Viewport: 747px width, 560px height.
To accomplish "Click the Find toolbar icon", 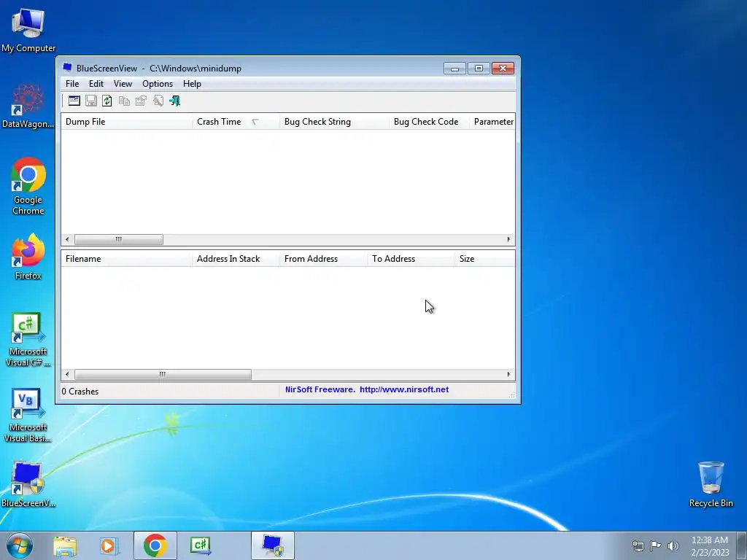I will (158, 101).
